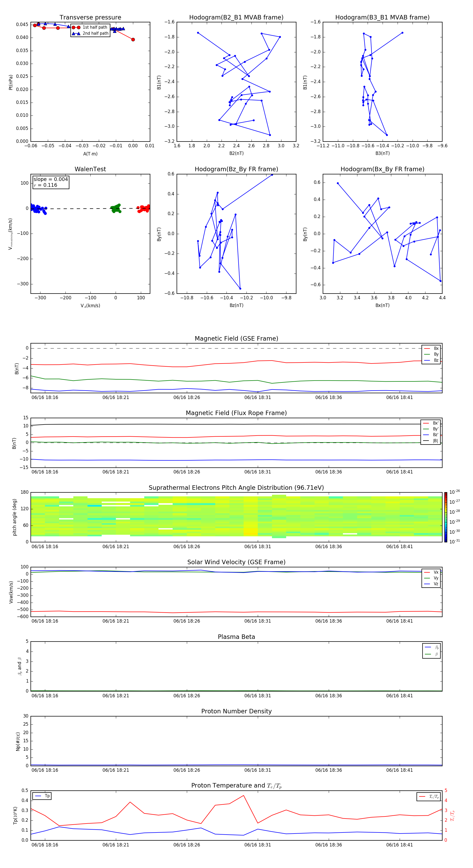Click the '06/16 18:31' tick under GSE magnetic field
Screen dimensions: 473x868
[x=258, y=398]
